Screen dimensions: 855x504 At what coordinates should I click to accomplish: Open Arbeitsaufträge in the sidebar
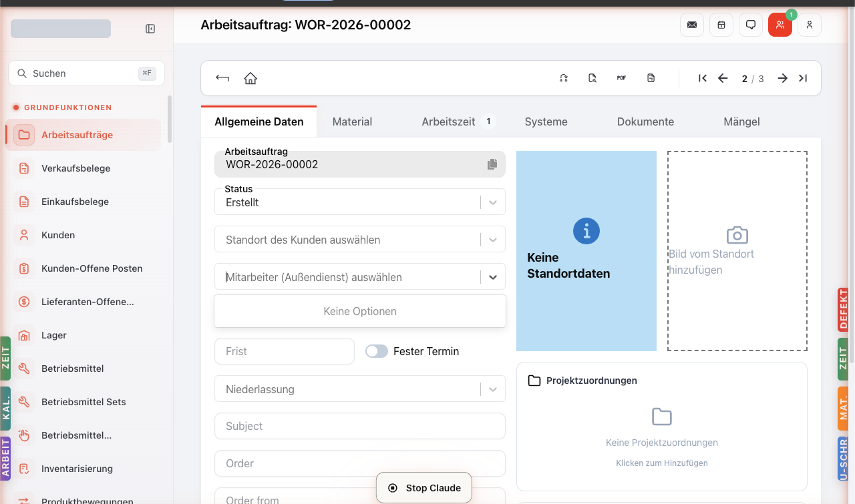pos(83,135)
